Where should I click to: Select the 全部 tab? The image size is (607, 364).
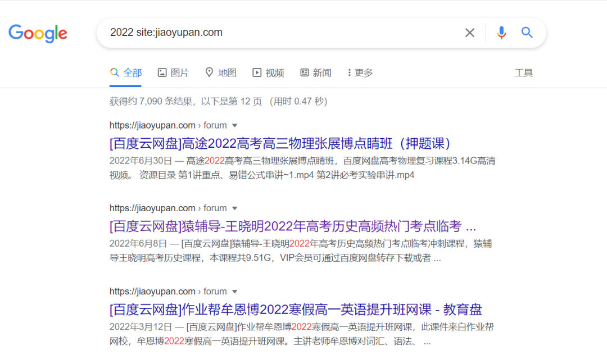click(126, 72)
